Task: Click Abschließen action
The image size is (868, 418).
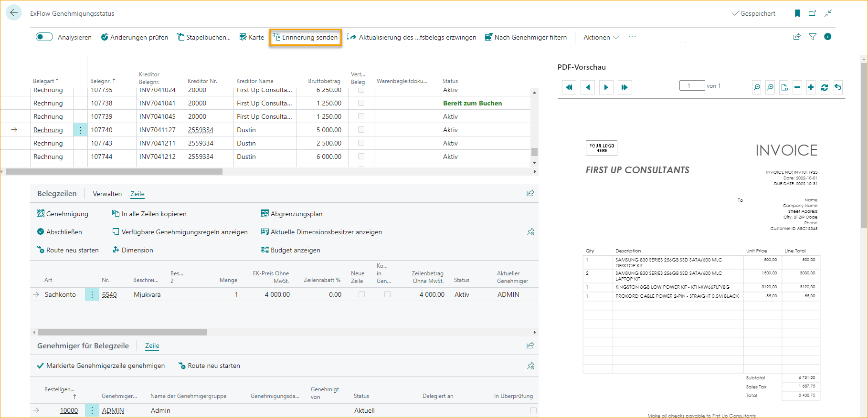Action: tap(60, 232)
